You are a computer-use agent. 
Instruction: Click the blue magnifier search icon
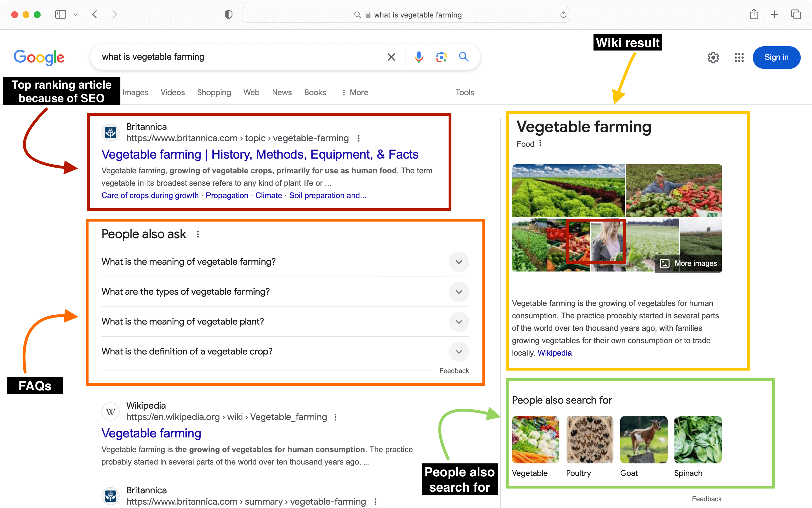pos(464,57)
